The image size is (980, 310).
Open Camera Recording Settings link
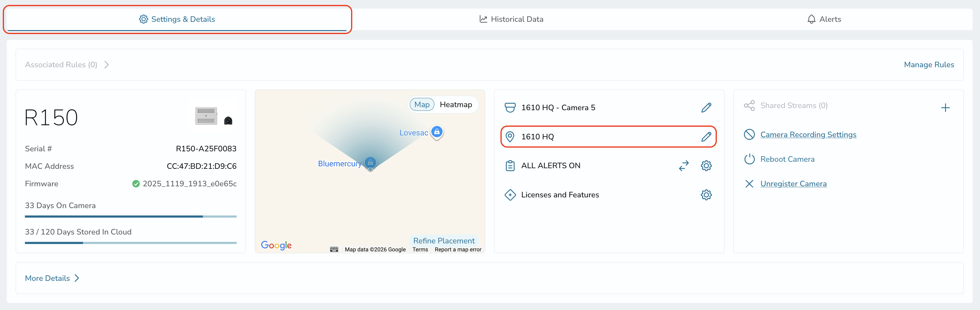[808, 134]
